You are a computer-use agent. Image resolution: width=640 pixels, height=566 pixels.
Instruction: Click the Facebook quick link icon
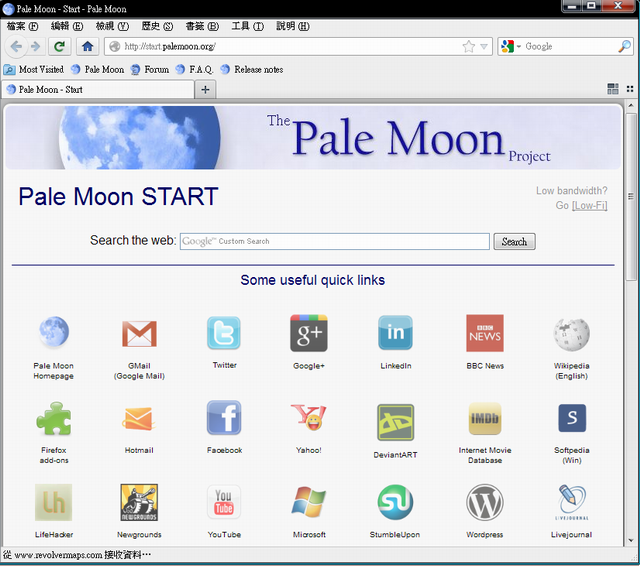[x=224, y=418]
